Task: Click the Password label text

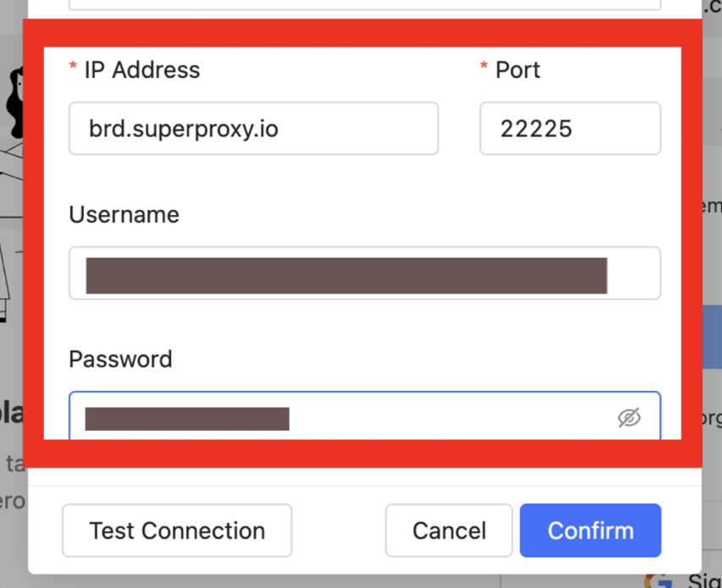Action: click(x=119, y=360)
